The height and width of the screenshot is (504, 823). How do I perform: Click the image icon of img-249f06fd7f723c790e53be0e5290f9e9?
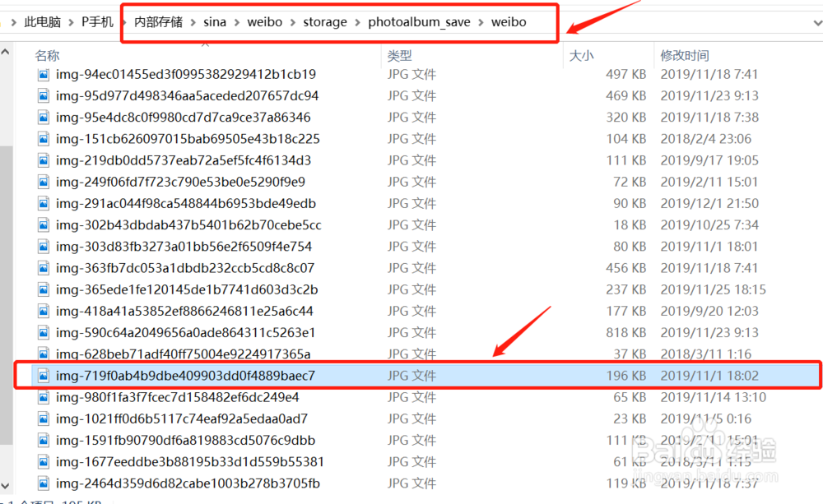point(44,182)
